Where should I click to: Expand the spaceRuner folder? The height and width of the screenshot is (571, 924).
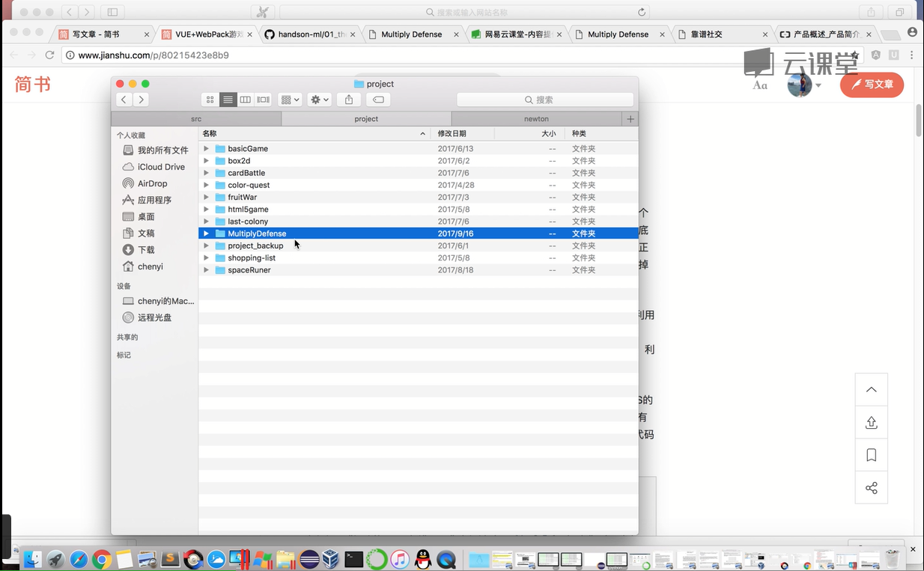point(206,270)
